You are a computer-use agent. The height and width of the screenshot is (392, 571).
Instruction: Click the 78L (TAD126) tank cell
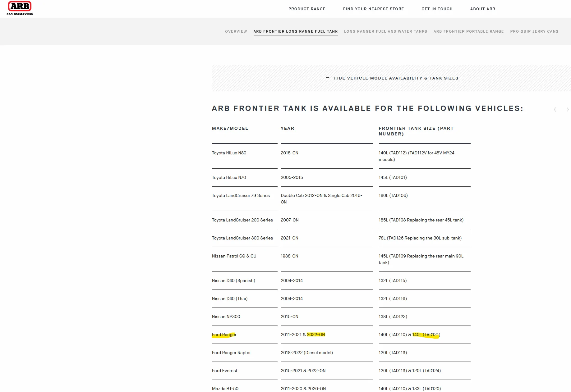[420, 238]
